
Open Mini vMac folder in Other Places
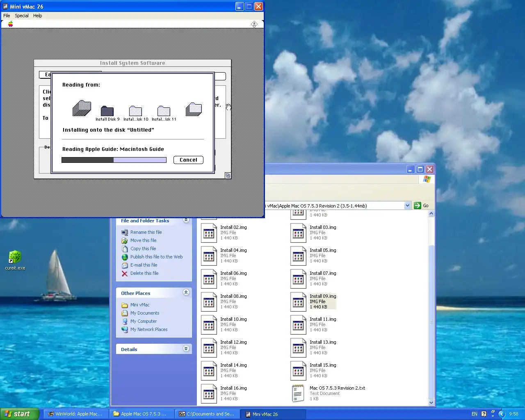pos(140,305)
